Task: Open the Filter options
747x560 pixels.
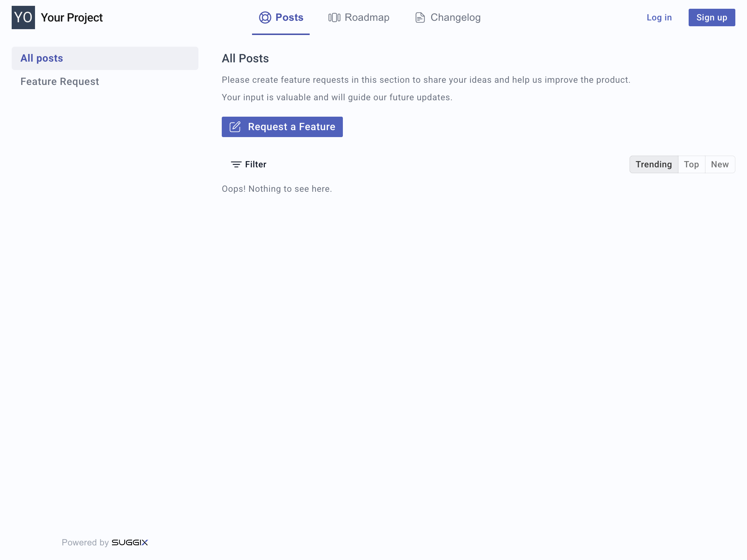Action: tap(255, 164)
